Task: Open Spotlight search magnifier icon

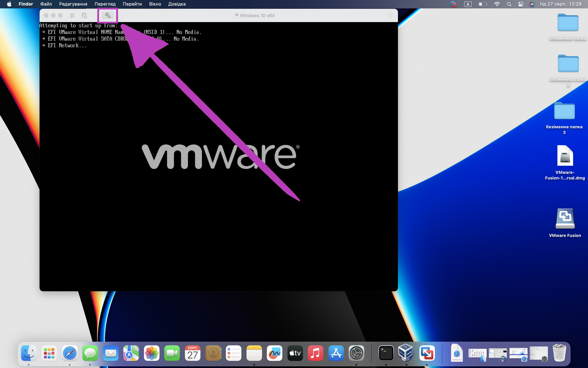Action: 509,4
